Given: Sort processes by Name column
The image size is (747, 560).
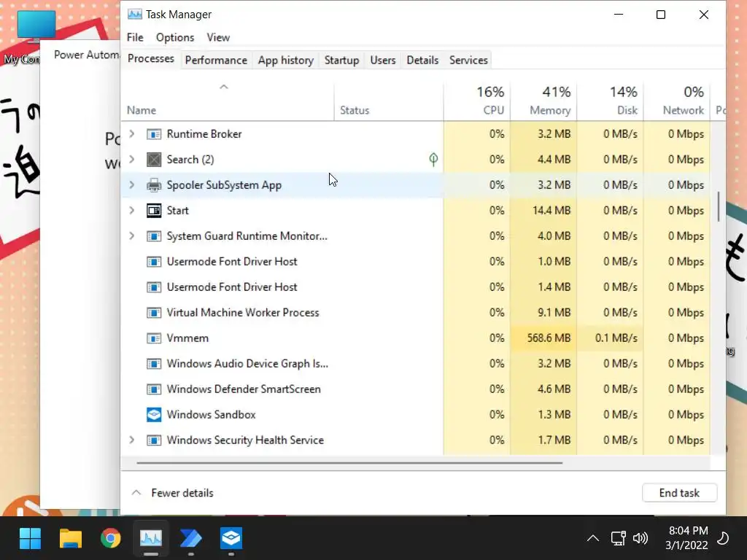Looking at the screenshot, I should pos(228,101).
